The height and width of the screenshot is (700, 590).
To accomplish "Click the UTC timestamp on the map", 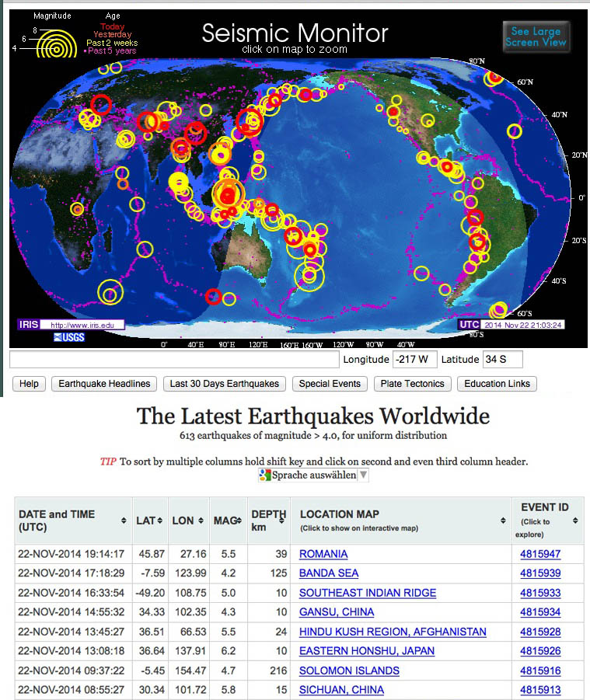I will tap(522, 325).
